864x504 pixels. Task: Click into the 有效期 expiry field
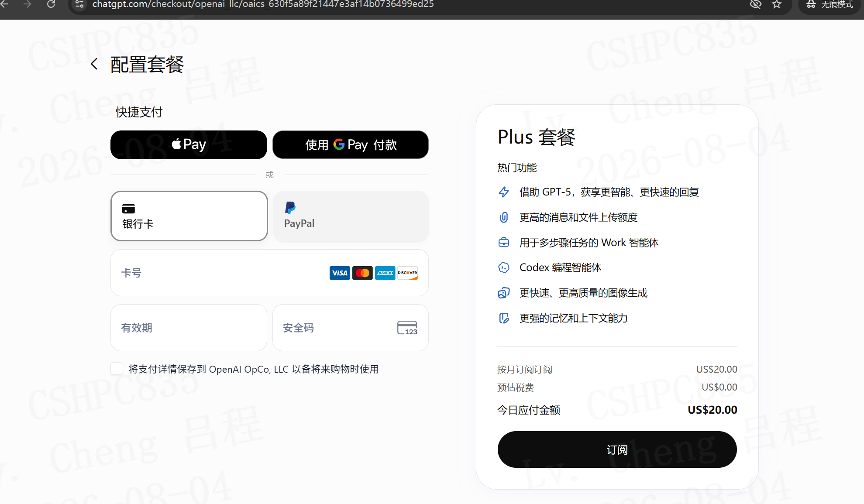(189, 328)
